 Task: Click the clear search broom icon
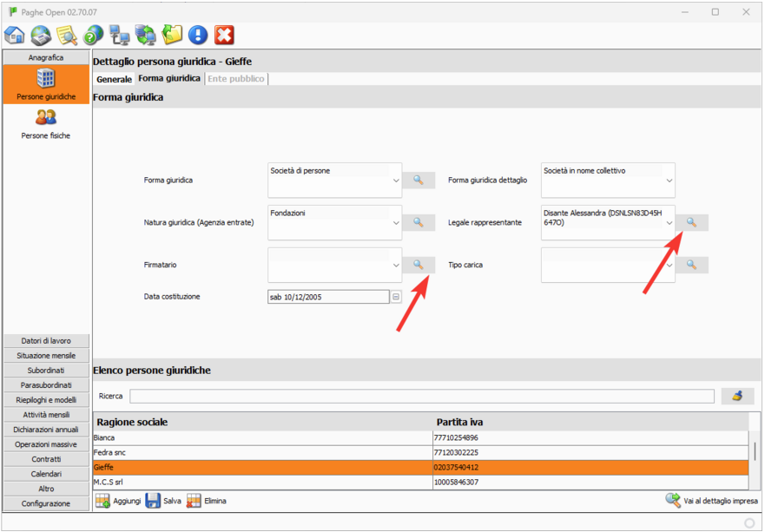coord(737,396)
